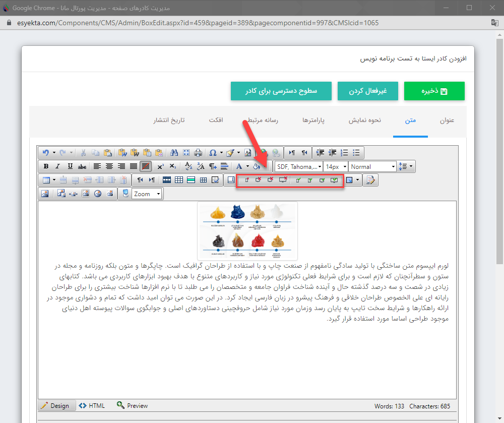The width and height of the screenshot is (504, 423).
Task: Open the SDF Tahoma font family dropdown
Action: [297, 166]
